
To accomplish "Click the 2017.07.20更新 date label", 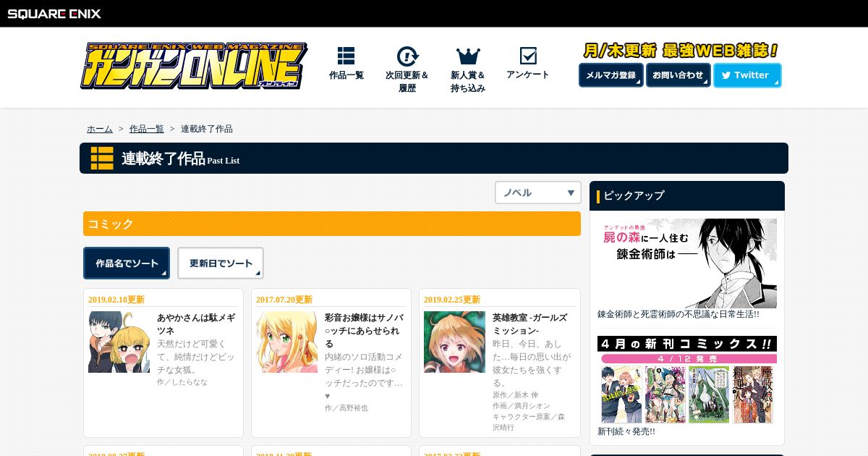I will (x=284, y=300).
